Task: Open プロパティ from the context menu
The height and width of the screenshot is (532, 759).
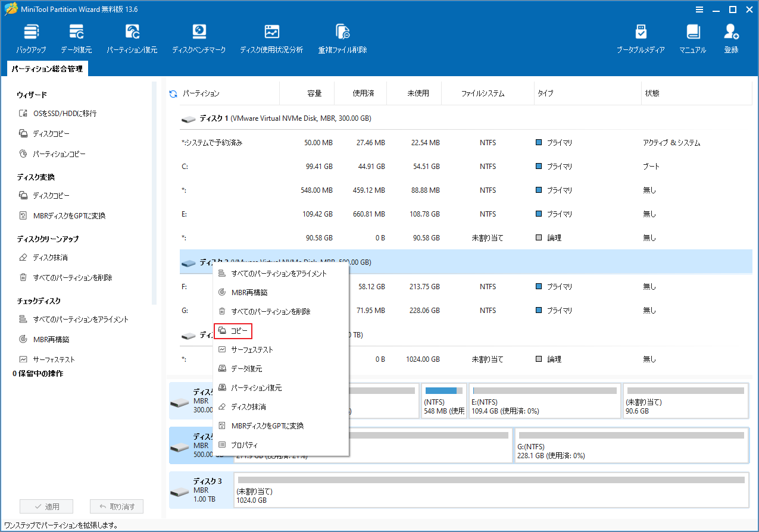Action: click(244, 445)
